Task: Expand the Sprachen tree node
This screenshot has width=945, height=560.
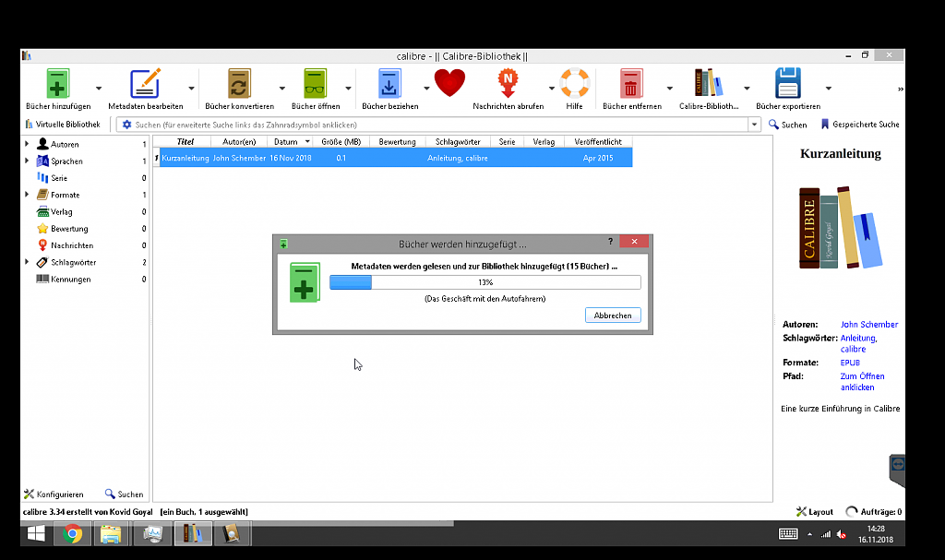Action: 27,161
